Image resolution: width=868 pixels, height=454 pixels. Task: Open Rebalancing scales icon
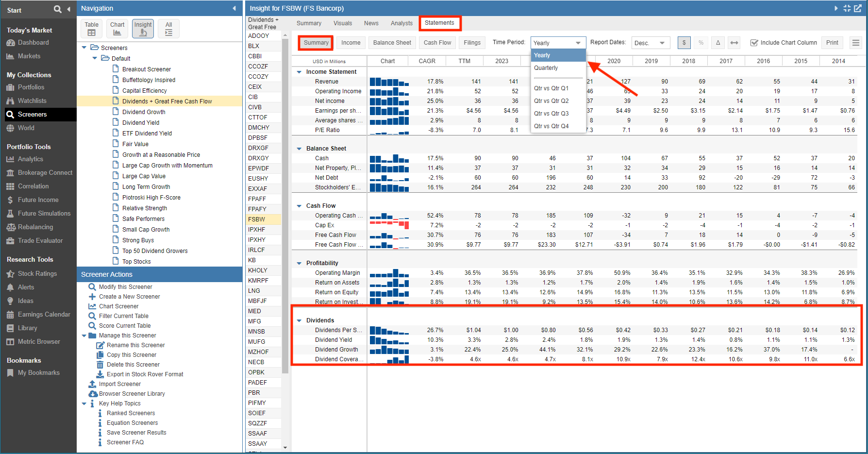coord(11,227)
